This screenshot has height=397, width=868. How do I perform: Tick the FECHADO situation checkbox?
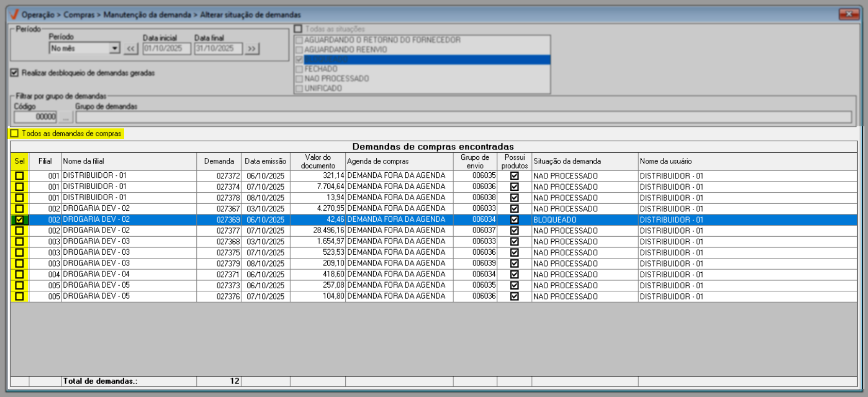299,69
